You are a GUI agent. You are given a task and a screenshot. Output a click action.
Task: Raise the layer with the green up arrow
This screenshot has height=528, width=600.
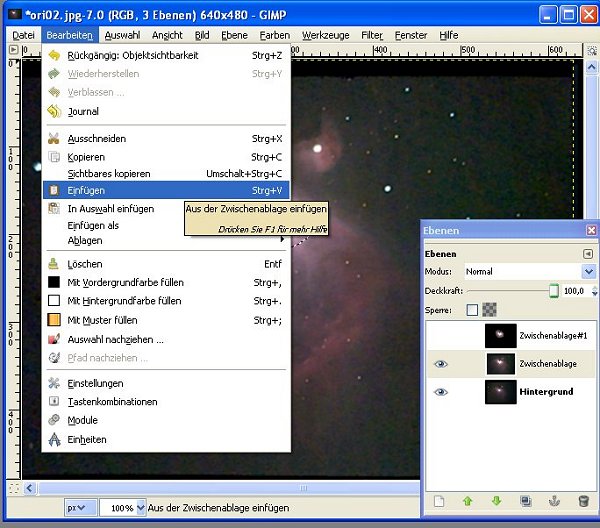(468, 501)
